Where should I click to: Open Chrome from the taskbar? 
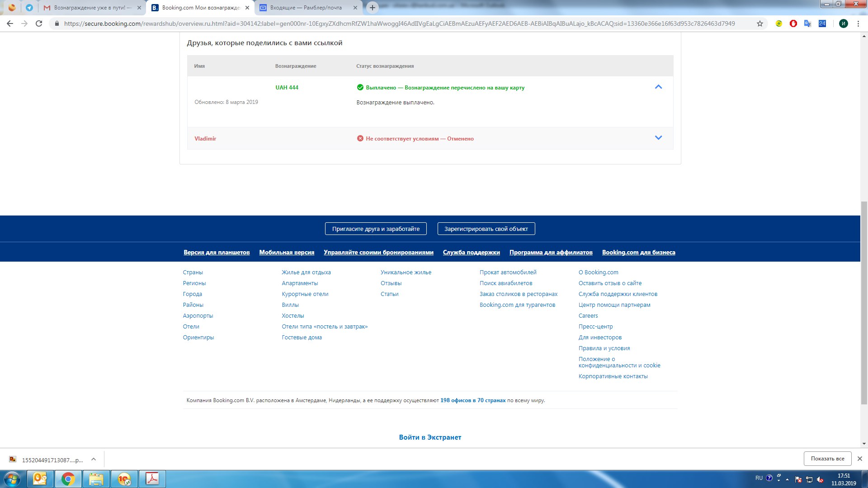[x=68, y=479]
